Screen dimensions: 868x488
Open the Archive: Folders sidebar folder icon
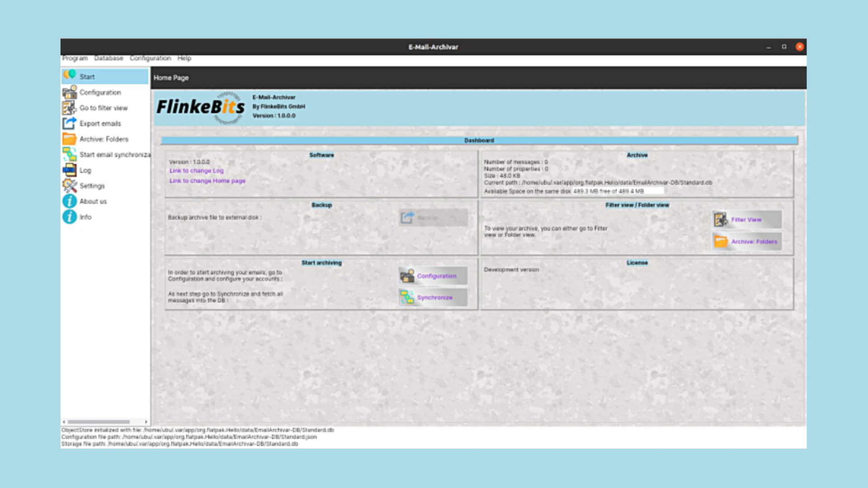70,139
